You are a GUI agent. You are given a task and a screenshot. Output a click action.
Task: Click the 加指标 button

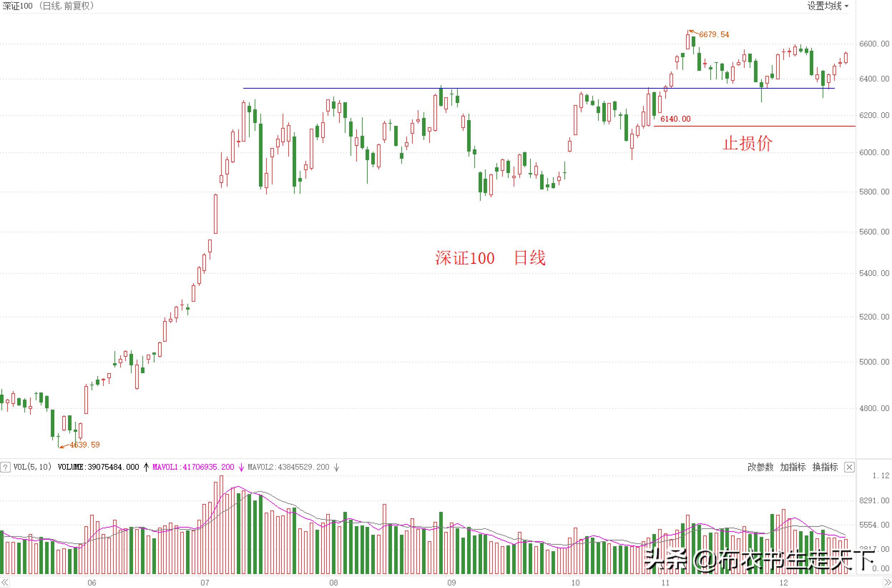(x=793, y=467)
